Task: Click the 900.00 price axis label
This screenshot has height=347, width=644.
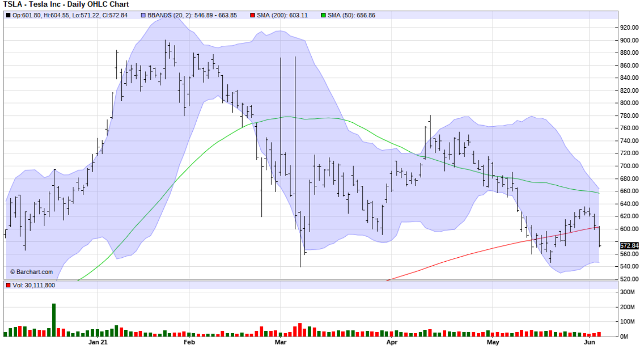Action: pos(630,40)
